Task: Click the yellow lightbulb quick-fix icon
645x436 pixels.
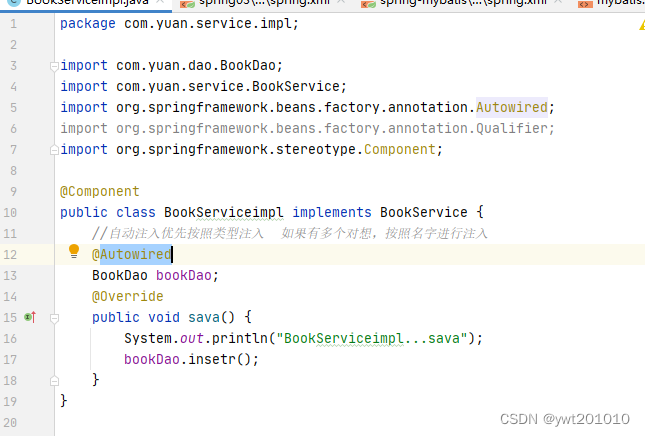Action: click(x=74, y=251)
